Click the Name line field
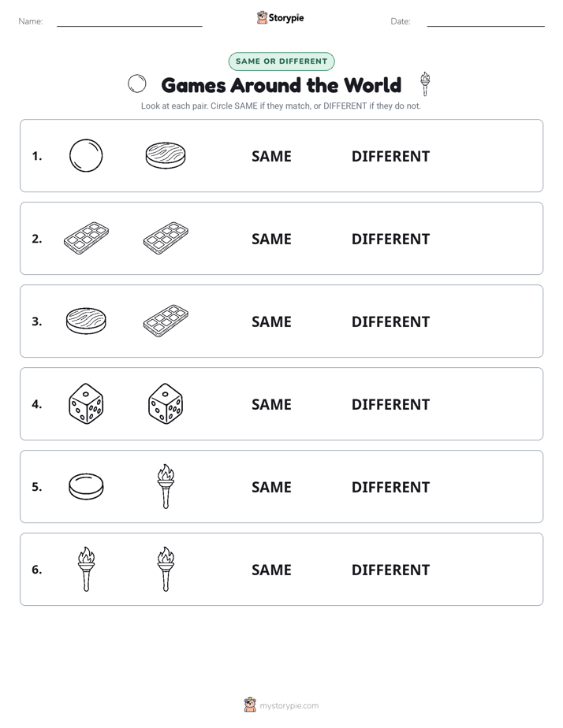 coord(129,21)
